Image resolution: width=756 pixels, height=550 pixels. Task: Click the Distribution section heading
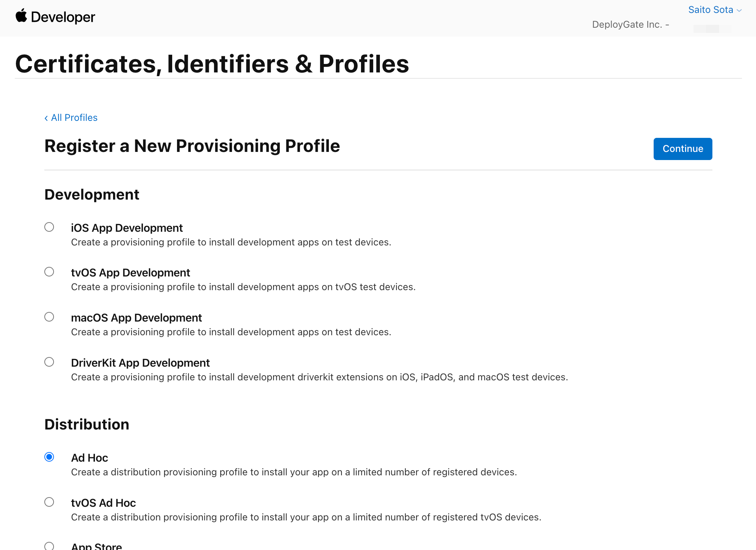pos(86,424)
